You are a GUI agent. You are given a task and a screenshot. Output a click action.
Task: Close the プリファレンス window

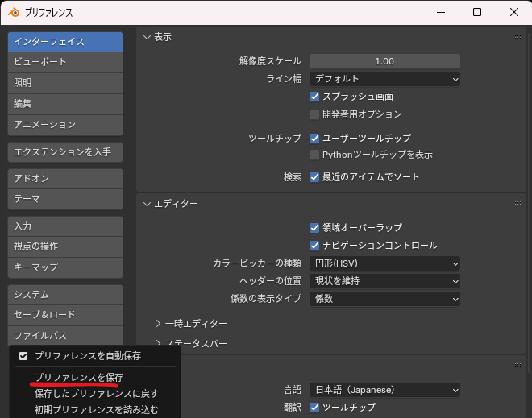pyautogui.click(x=513, y=13)
